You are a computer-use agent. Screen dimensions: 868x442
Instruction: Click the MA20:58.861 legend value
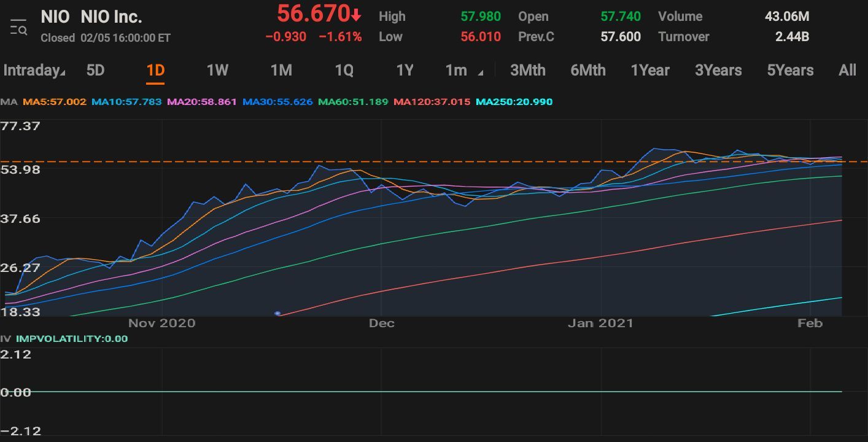202,102
